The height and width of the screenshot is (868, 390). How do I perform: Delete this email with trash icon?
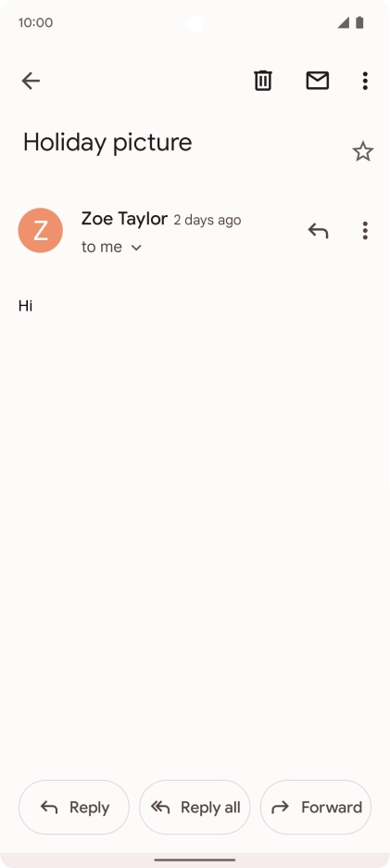[263, 81]
